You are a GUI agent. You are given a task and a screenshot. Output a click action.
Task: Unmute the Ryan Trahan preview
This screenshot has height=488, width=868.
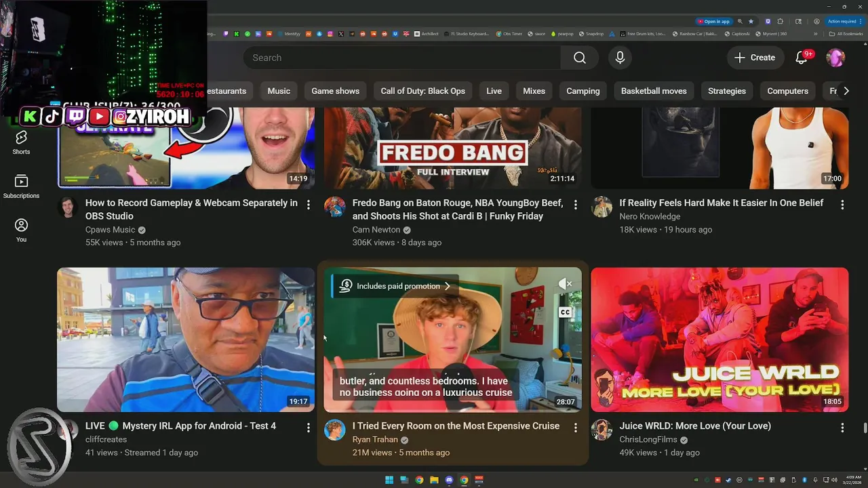[x=565, y=284]
